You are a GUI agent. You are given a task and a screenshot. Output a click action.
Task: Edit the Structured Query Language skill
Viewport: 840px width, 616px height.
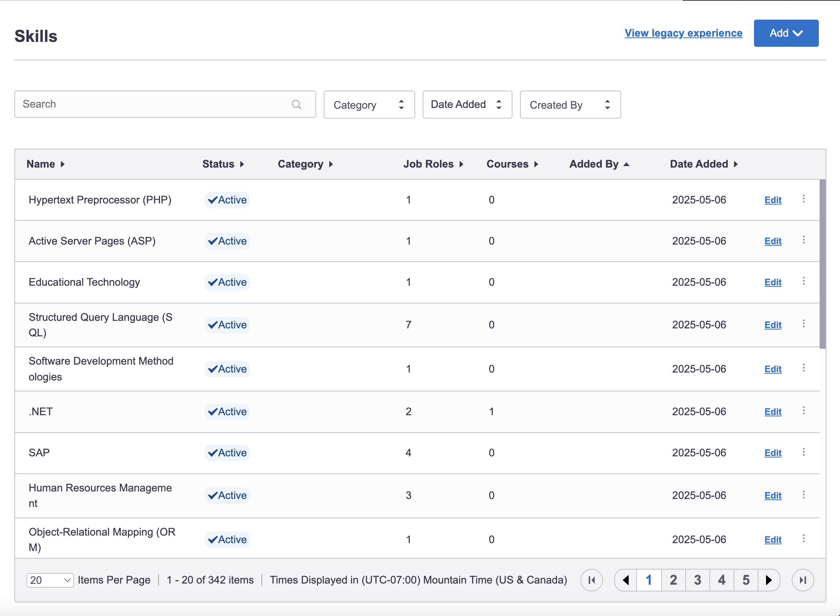click(773, 325)
